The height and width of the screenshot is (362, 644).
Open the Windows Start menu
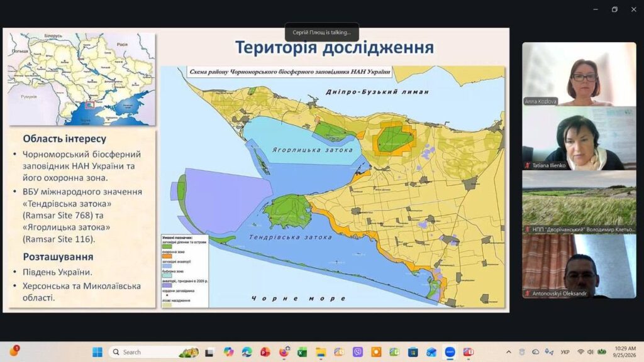97,352
